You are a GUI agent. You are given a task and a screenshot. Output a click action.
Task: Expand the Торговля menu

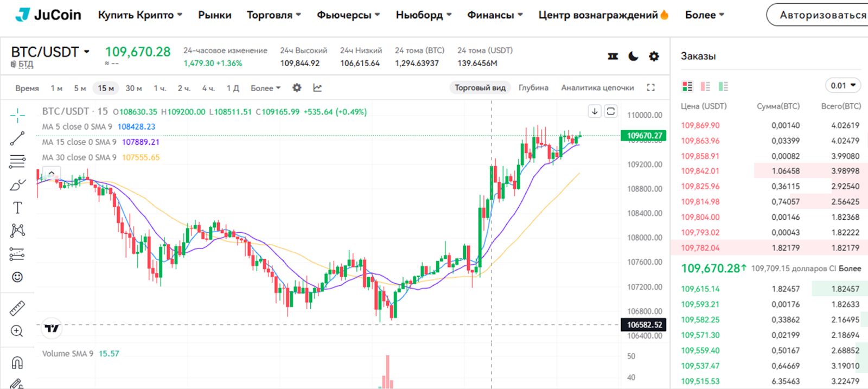coord(274,15)
